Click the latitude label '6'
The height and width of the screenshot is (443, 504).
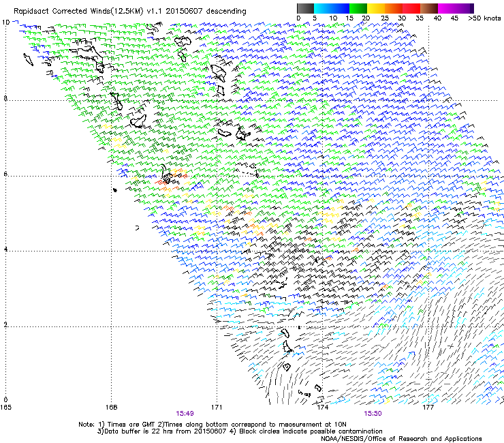pyautogui.click(x=5, y=174)
